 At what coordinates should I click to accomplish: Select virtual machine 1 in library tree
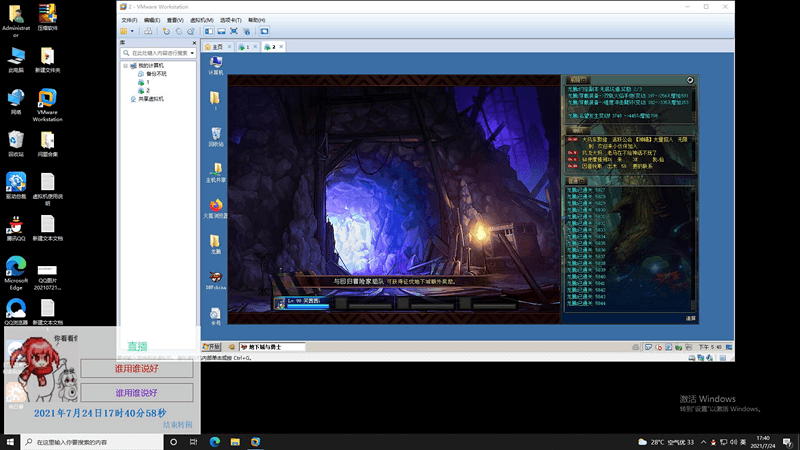pyautogui.click(x=143, y=82)
